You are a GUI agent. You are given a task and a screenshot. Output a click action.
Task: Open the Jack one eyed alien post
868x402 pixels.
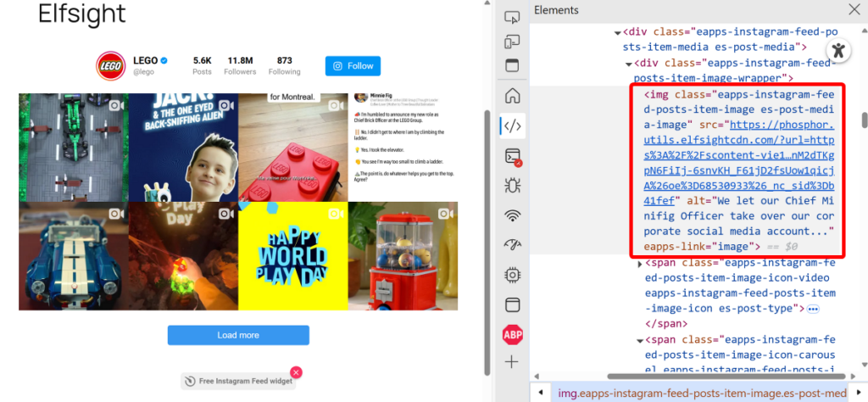(x=183, y=148)
